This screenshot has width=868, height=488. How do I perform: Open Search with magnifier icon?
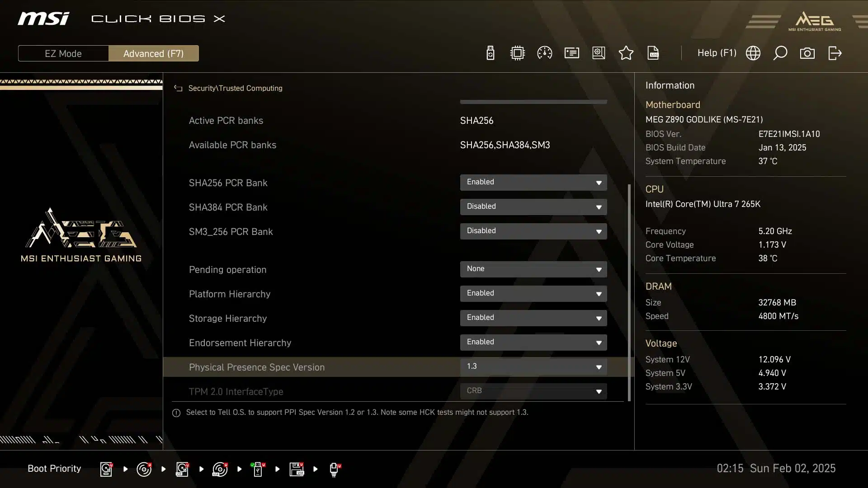click(x=780, y=53)
